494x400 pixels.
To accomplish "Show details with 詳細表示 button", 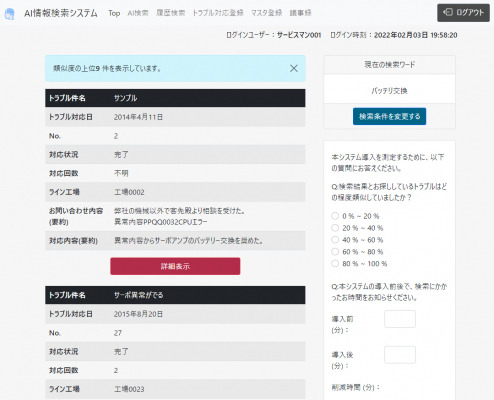I will 175,266.
